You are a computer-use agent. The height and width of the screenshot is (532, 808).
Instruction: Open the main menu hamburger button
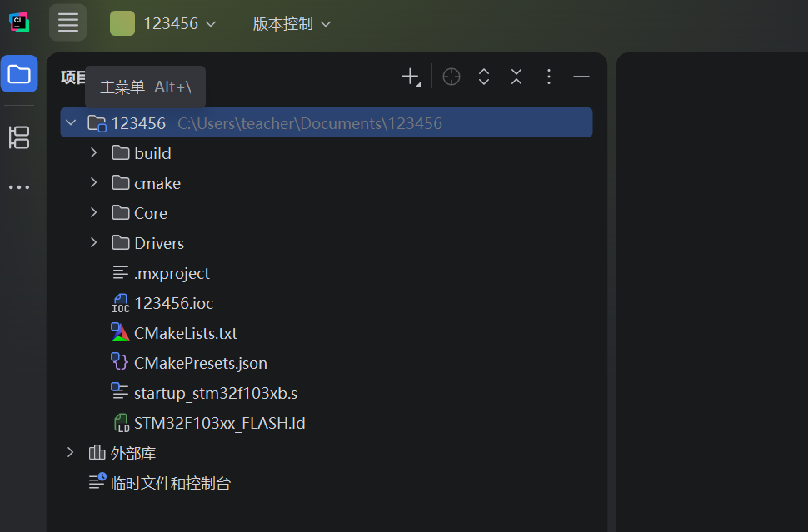tap(68, 22)
